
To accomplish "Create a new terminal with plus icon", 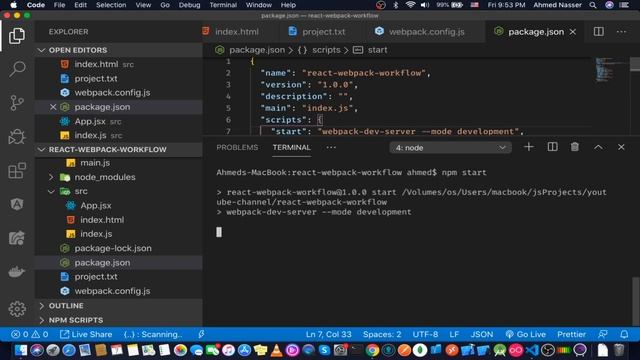I will [x=529, y=147].
